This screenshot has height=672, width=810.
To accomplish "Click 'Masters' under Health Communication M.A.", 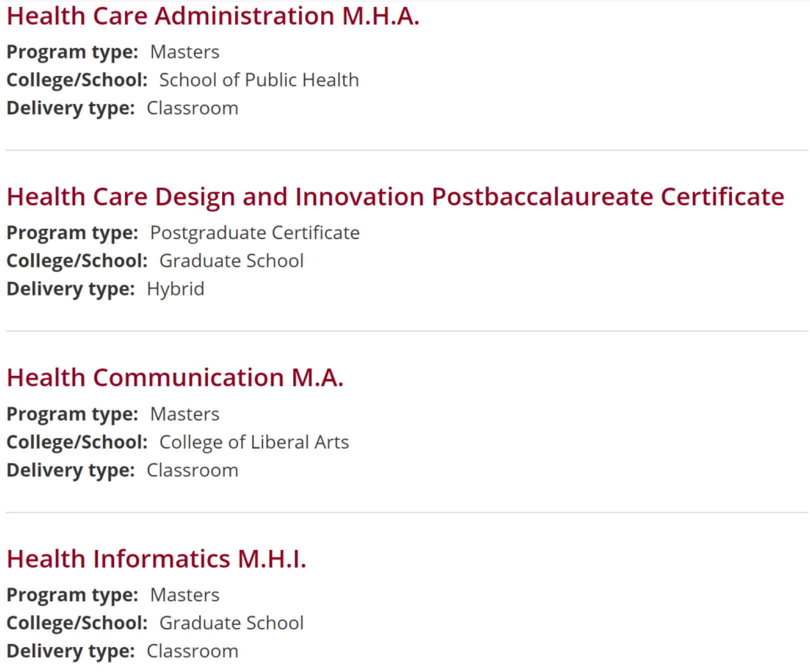I will coord(185,414).
